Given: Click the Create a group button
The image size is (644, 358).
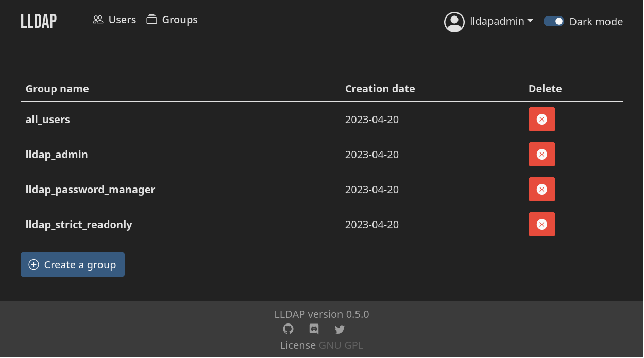Looking at the screenshot, I should tap(72, 264).
